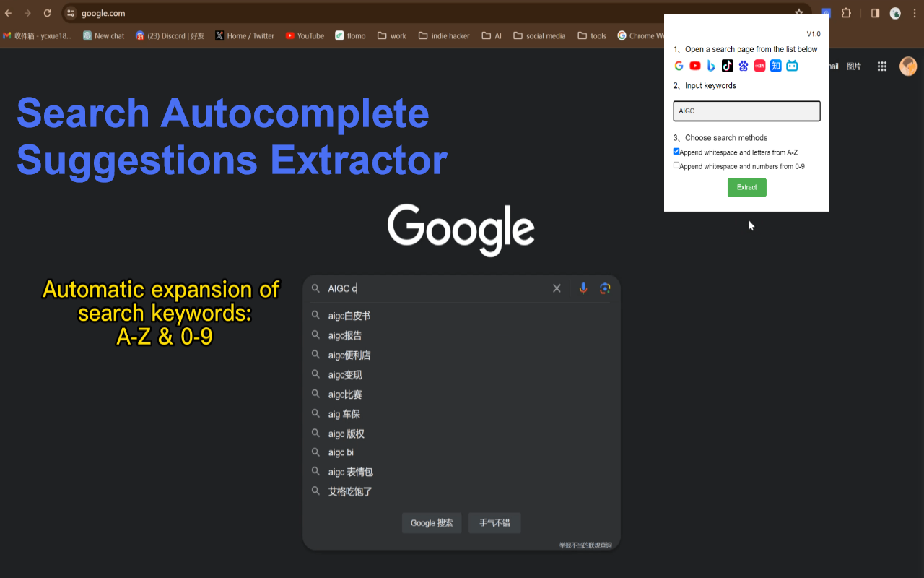Uncheck Append whitespace and letters from A-Z
The image size is (924, 578).
(676, 151)
